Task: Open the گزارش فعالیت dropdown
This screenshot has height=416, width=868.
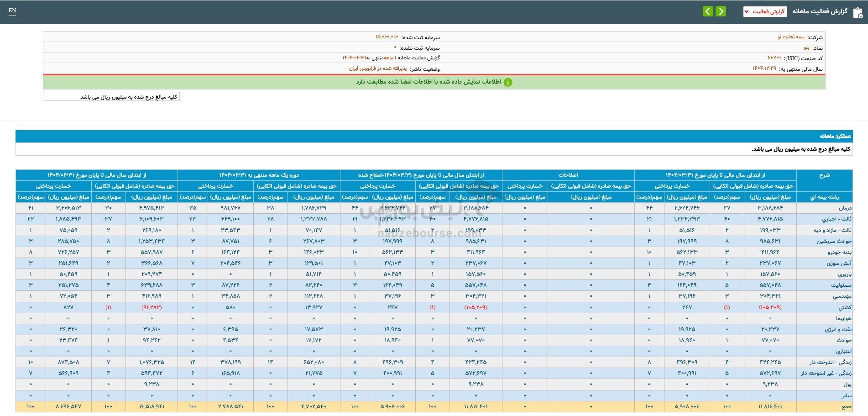Action: pos(765,11)
